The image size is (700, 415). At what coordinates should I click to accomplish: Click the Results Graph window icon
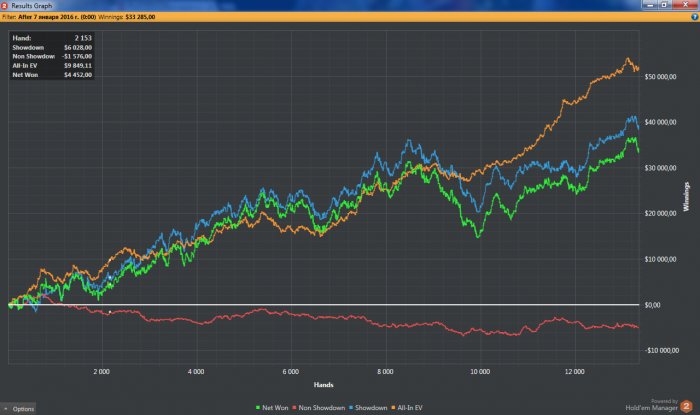pos(4,5)
